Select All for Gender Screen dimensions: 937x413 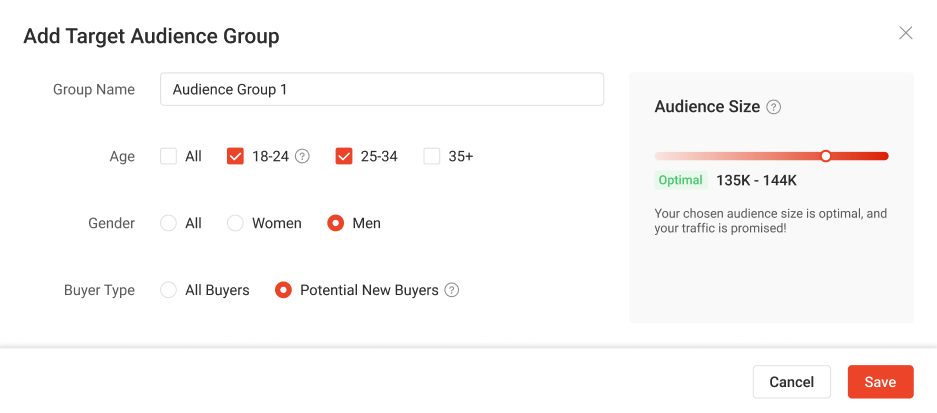click(x=169, y=223)
